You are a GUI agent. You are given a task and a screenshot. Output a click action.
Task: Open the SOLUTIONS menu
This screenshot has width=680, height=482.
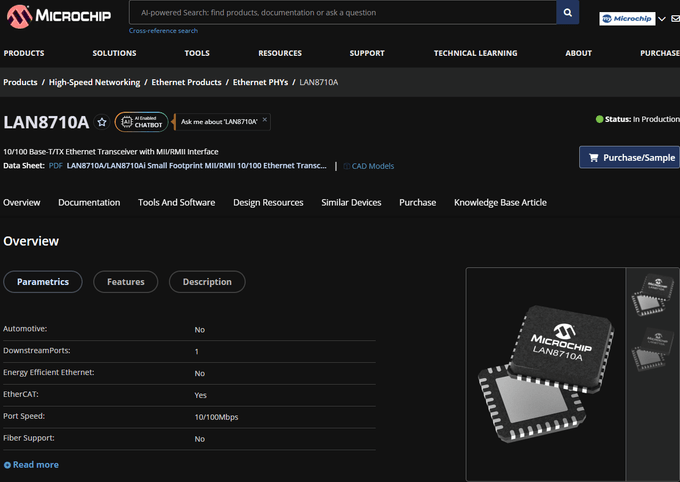point(114,53)
